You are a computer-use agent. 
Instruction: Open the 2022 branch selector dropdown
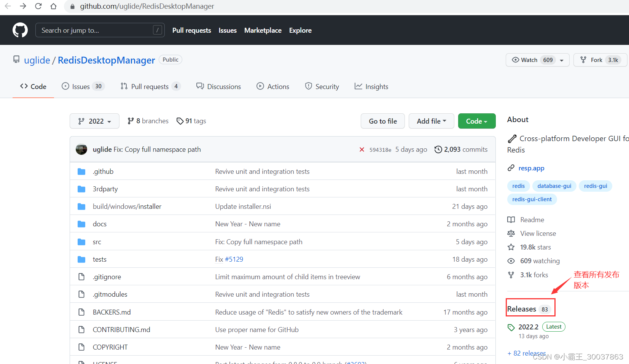94,121
